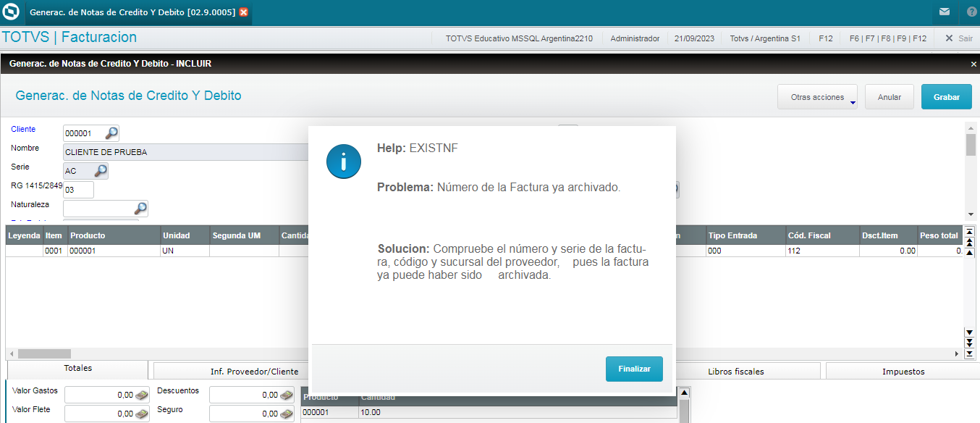Click form header scroll-down arrow

click(x=971, y=214)
